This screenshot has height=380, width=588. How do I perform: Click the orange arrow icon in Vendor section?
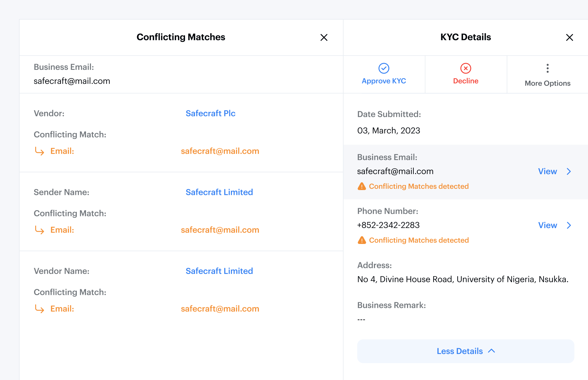pos(40,151)
